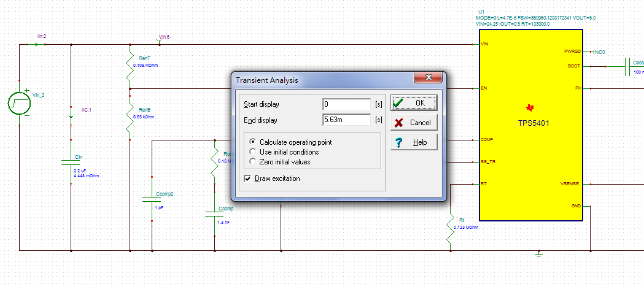Select Use initial conditions option
Viewport: 644px width, 284px height.
point(285,152)
